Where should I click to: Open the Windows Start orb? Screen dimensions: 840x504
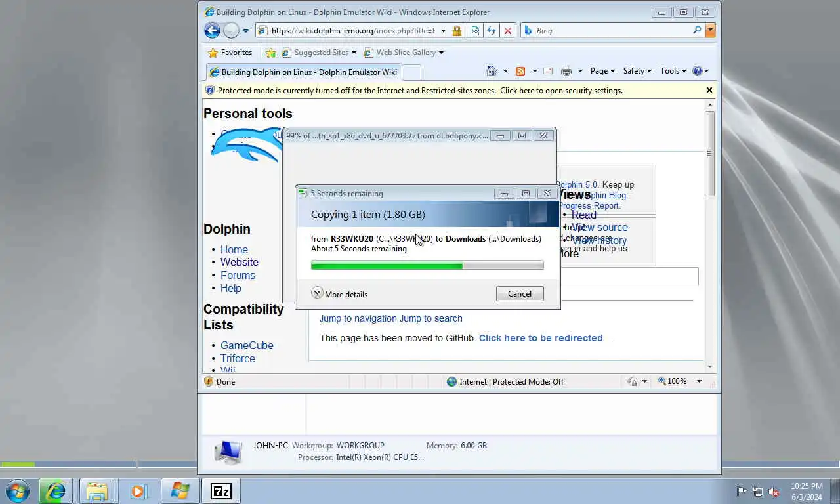click(17, 491)
